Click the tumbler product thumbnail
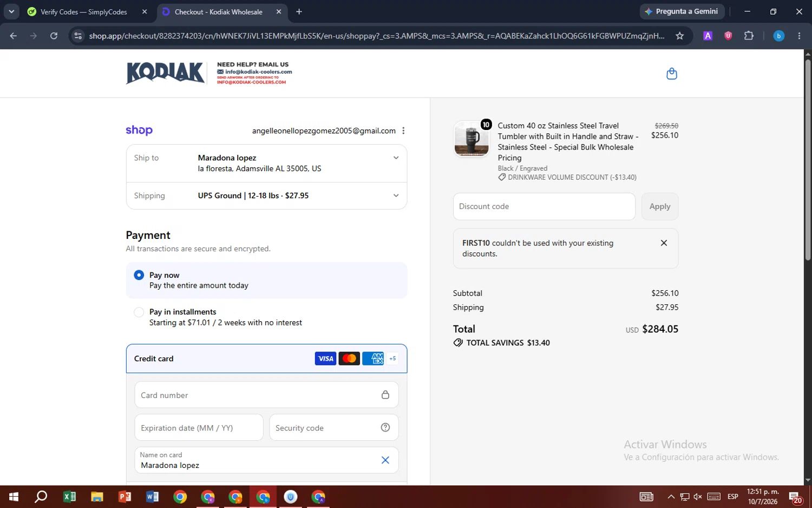Viewport: 812px width, 508px height. [x=471, y=139]
